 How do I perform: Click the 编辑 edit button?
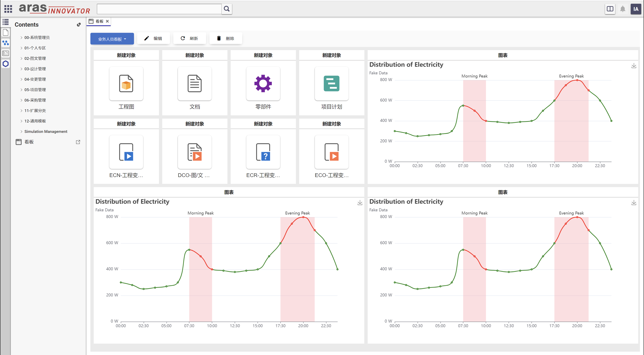click(153, 38)
